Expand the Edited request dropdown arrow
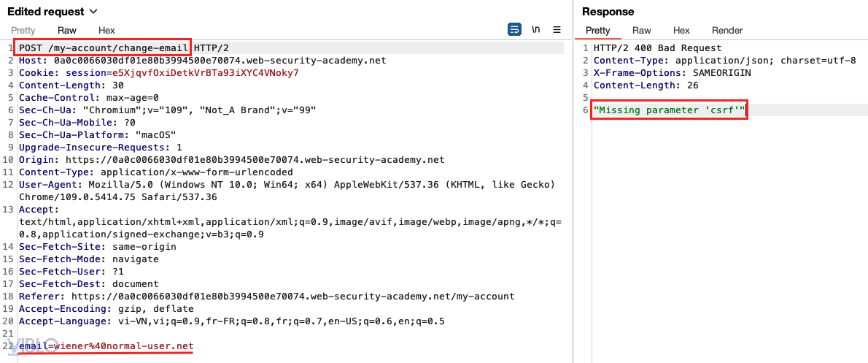 pyautogui.click(x=93, y=12)
